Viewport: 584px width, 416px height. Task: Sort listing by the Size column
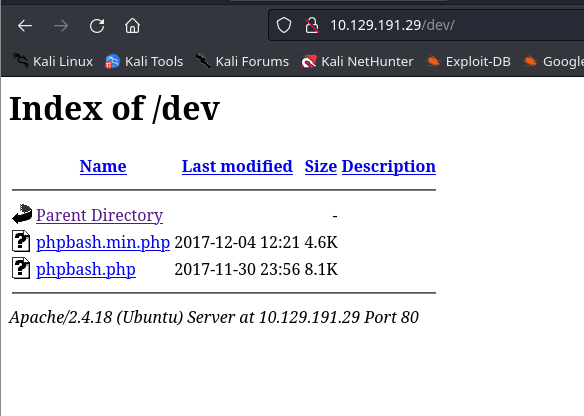click(x=321, y=166)
